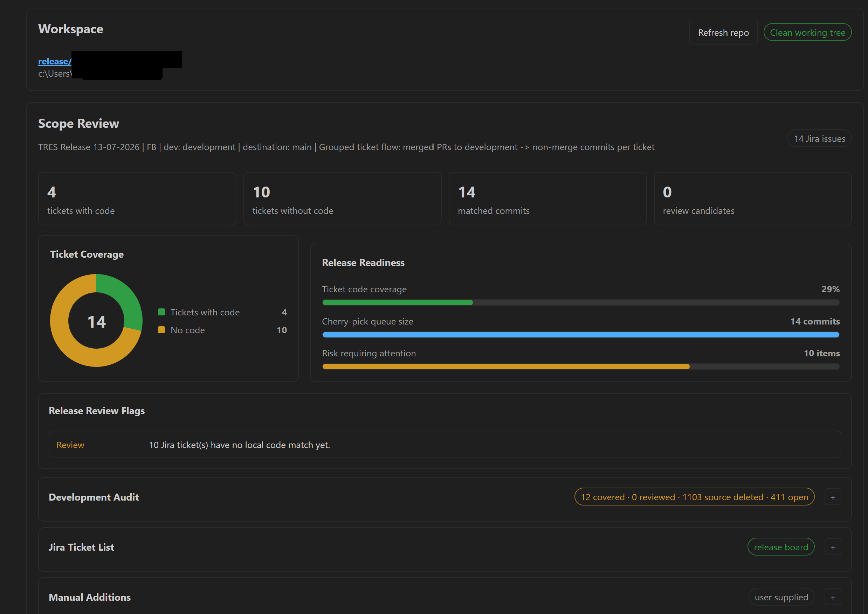Click the user supplied badge
The height and width of the screenshot is (614, 868).
[x=781, y=597]
